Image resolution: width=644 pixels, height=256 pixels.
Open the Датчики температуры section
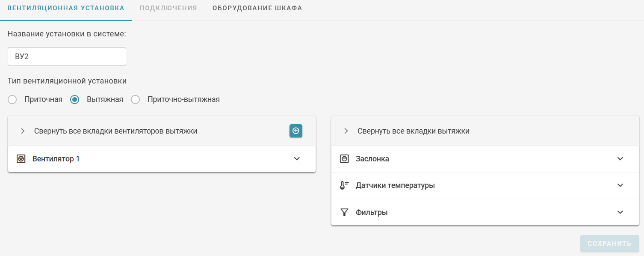click(x=620, y=185)
